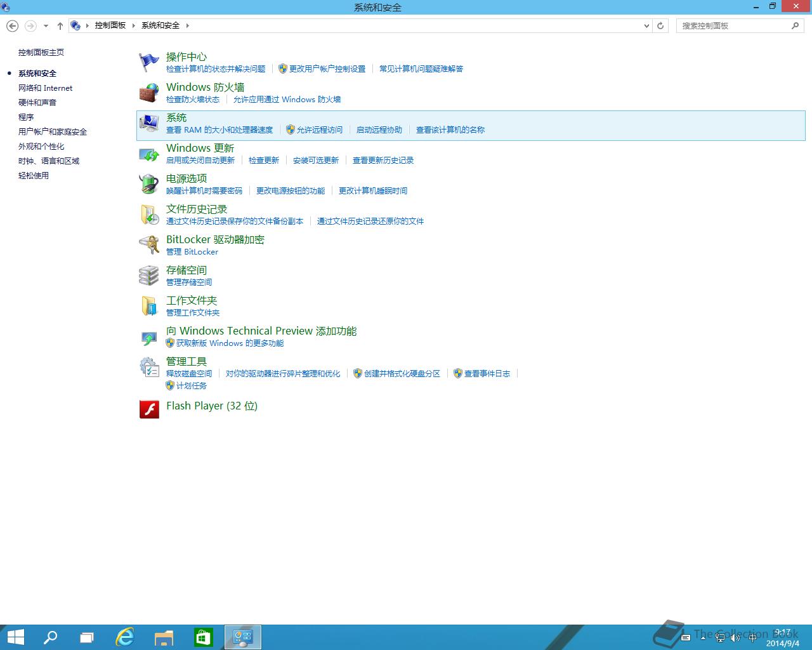The height and width of the screenshot is (650, 812).
Task: Expand the arrow after 系统和安全 in breadcrumb
Action: (x=187, y=26)
